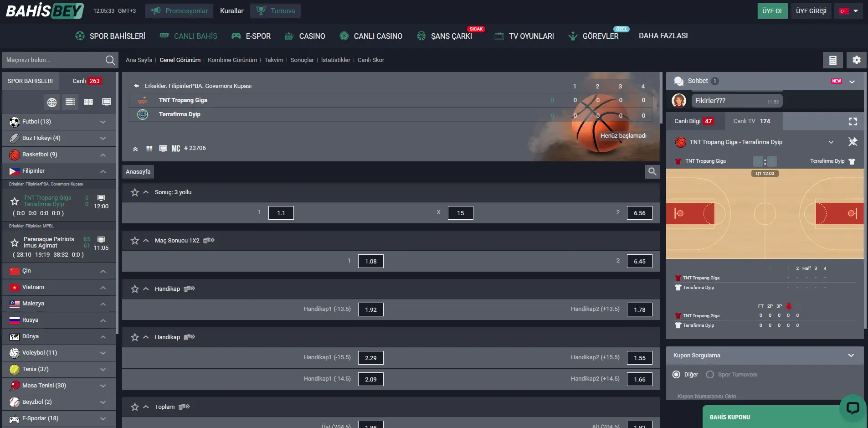Image resolution: width=868 pixels, height=428 pixels.
Task: Click the search magnifier in match finder
Action: (110, 60)
